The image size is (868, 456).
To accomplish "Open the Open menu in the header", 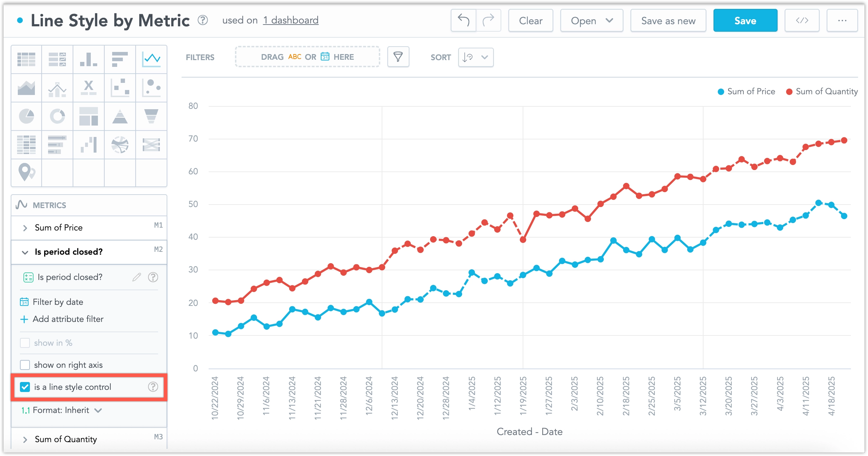I will click(591, 20).
